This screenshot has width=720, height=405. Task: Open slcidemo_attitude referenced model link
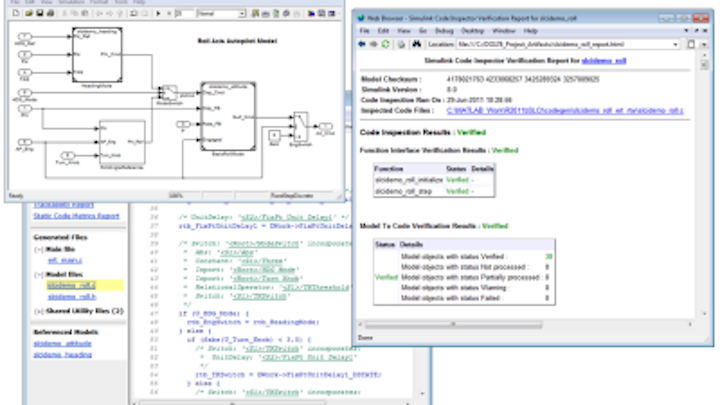pyautogui.click(x=62, y=343)
